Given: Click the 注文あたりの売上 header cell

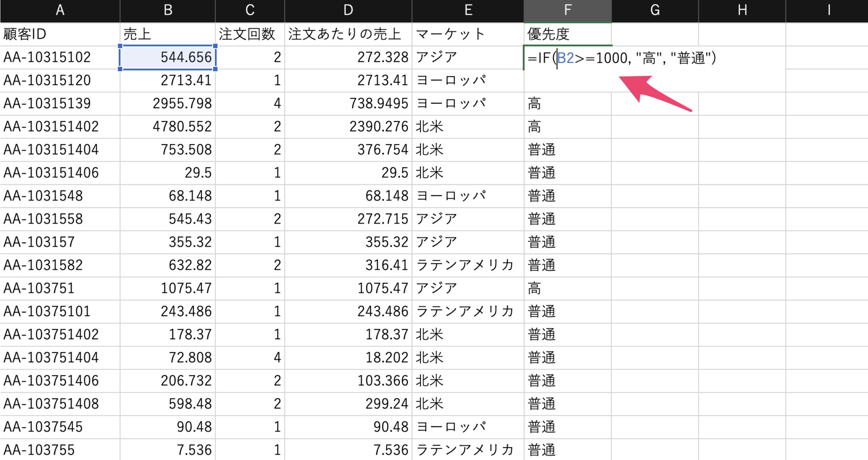Looking at the screenshot, I should 348,34.
